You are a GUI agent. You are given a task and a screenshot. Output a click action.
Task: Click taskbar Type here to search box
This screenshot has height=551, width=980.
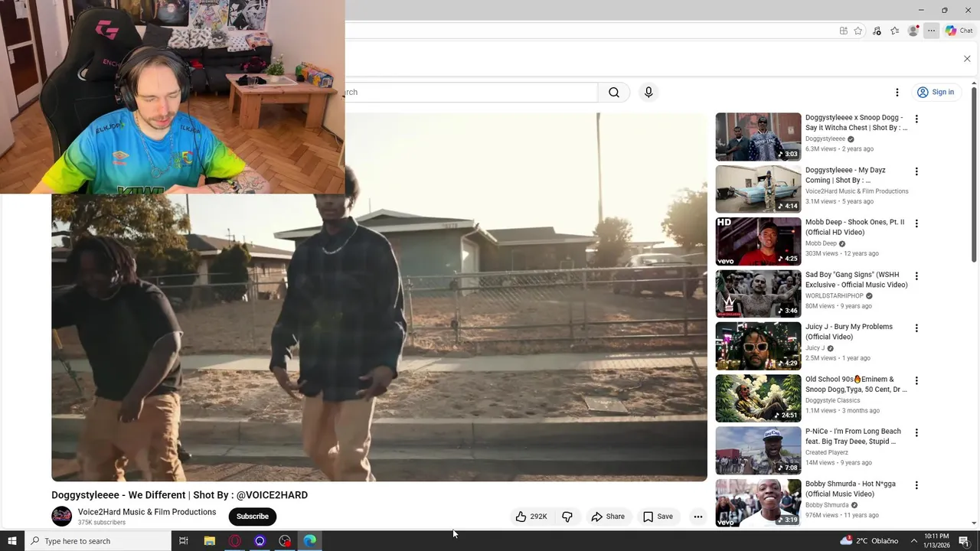pos(97,541)
